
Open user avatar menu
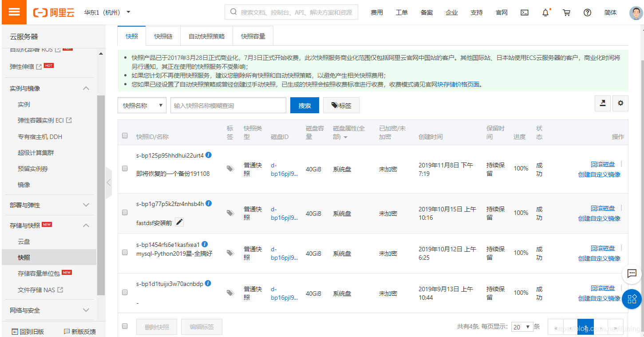[636, 12]
